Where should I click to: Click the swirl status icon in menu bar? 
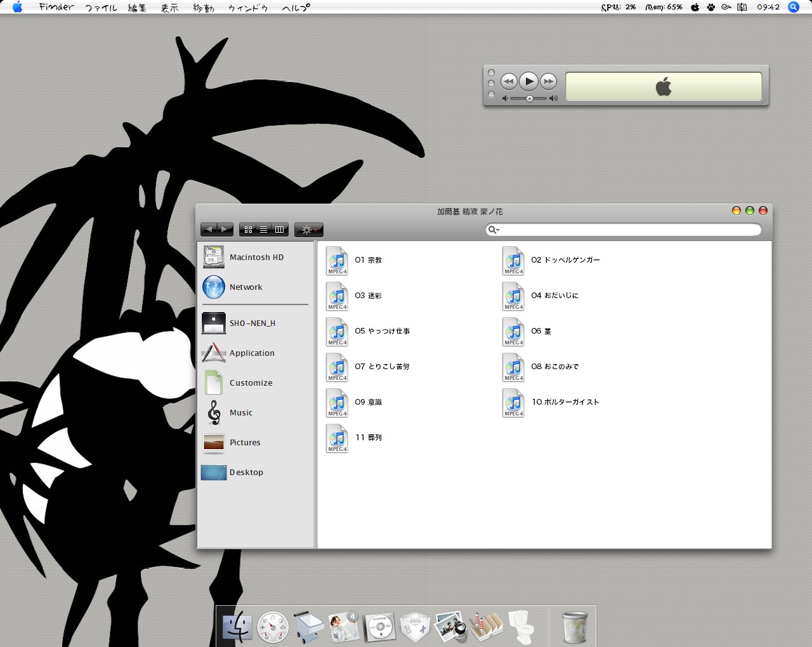tap(726, 7)
